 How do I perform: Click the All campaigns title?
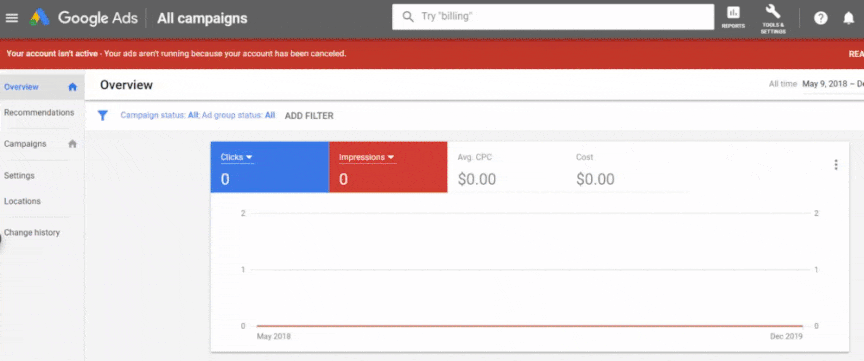202,18
